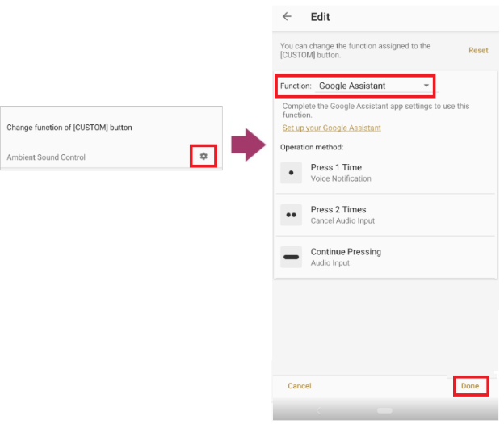Cancel the custom button edit

299,386
